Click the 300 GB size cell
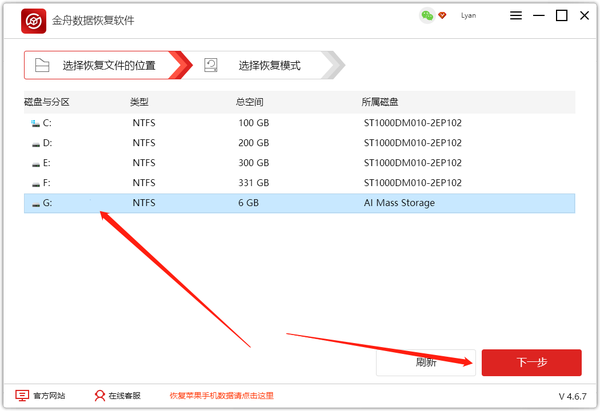Viewport: 600px width, 411px height. point(254,163)
